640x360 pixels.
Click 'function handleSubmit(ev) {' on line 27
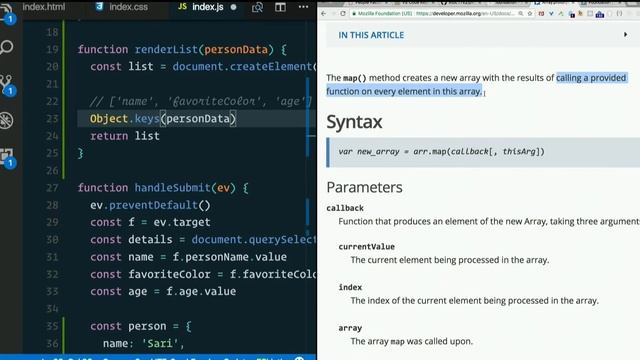pyautogui.click(x=163, y=188)
